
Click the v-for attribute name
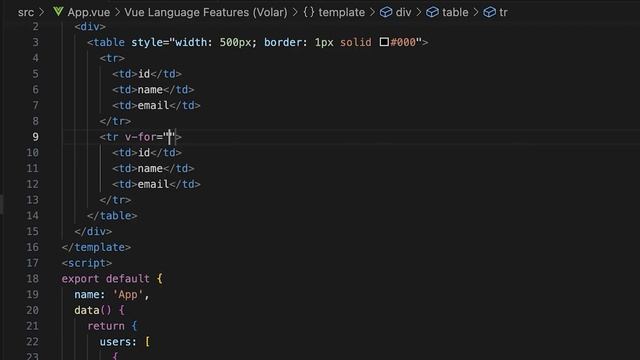[x=140, y=137]
